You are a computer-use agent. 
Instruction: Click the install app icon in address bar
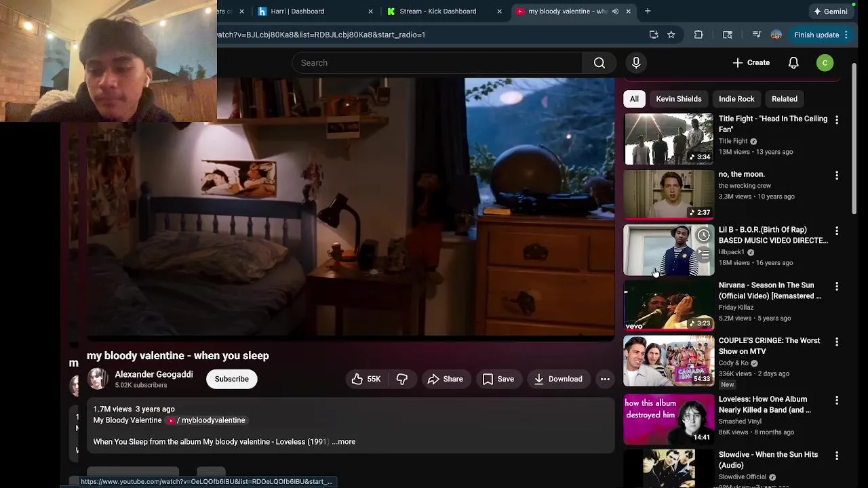pos(654,35)
